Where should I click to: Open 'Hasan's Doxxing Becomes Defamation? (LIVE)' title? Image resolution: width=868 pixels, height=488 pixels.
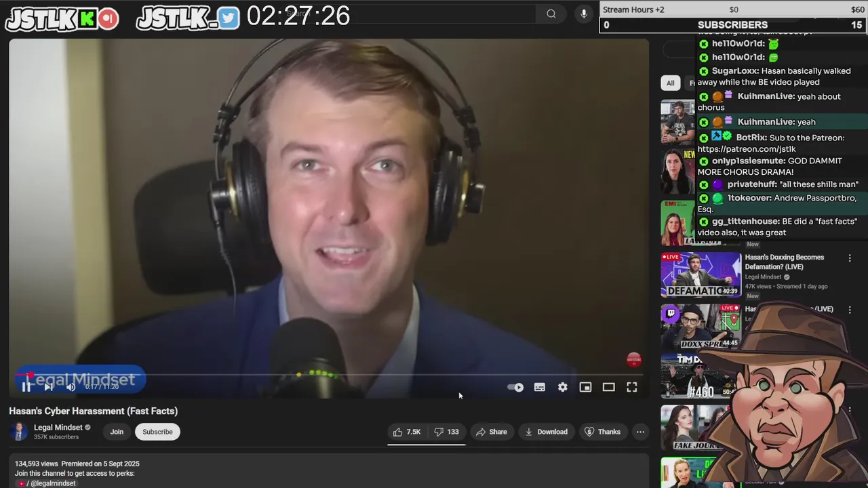(x=785, y=262)
